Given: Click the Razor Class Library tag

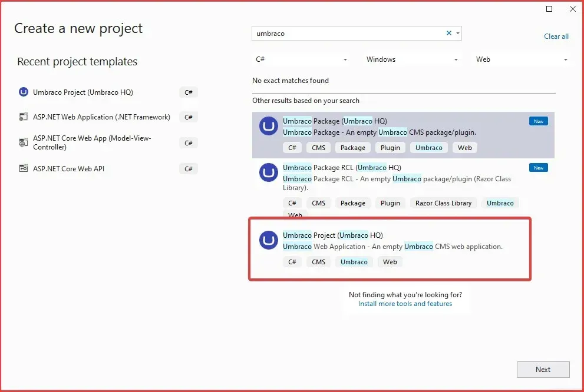Looking at the screenshot, I should (x=443, y=202).
